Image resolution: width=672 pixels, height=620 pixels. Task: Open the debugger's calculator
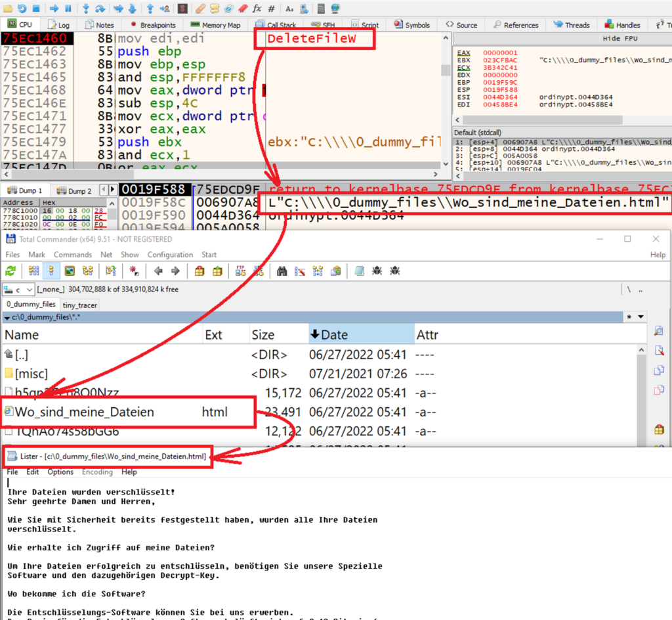(x=321, y=8)
